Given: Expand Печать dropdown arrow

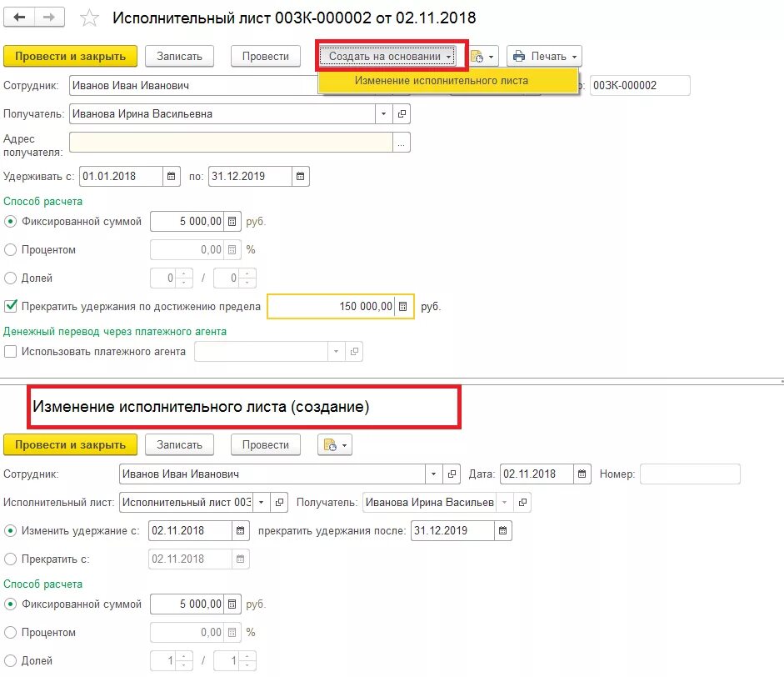Looking at the screenshot, I should coord(575,57).
